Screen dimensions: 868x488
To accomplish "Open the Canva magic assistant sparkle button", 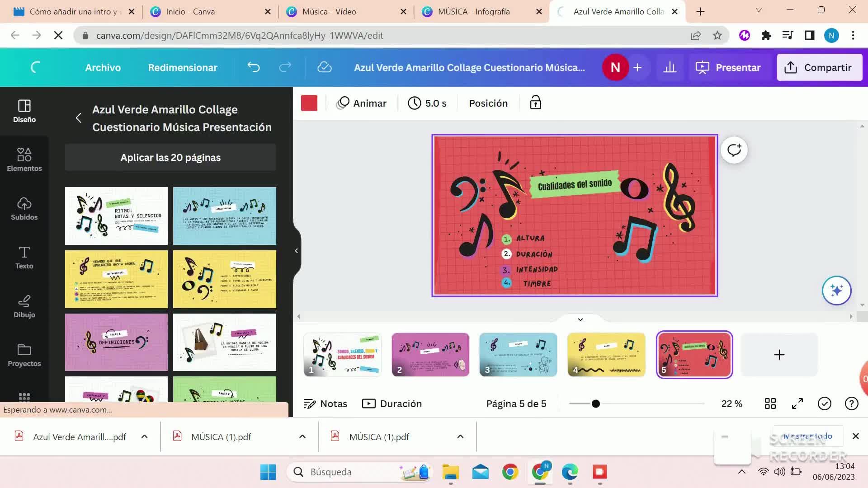I will click(x=836, y=291).
